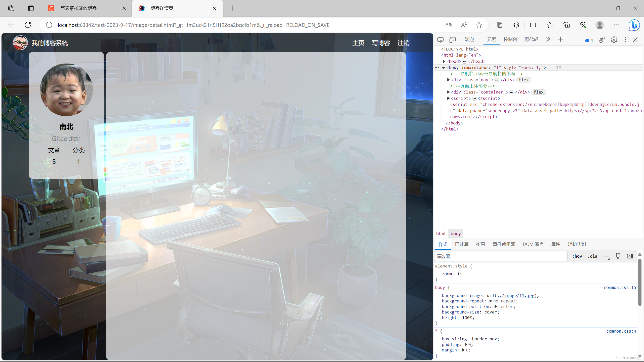Expand the background-position shorthand triangle
This screenshot has width=644, height=362.
pos(496,306)
